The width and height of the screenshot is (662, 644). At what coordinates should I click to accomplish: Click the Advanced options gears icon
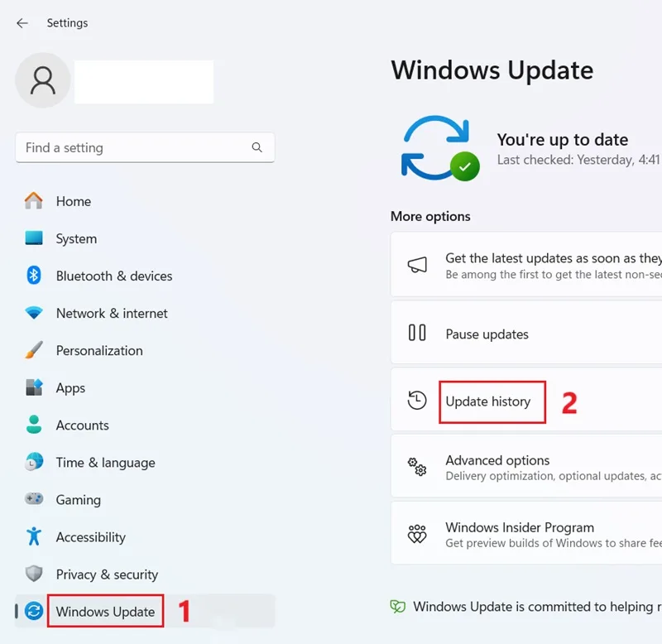[417, 467]
